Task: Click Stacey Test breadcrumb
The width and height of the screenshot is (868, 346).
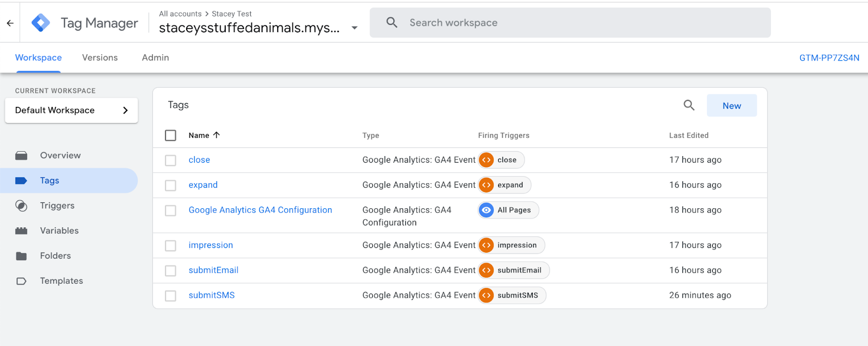Action: click(x=232, y=14)
